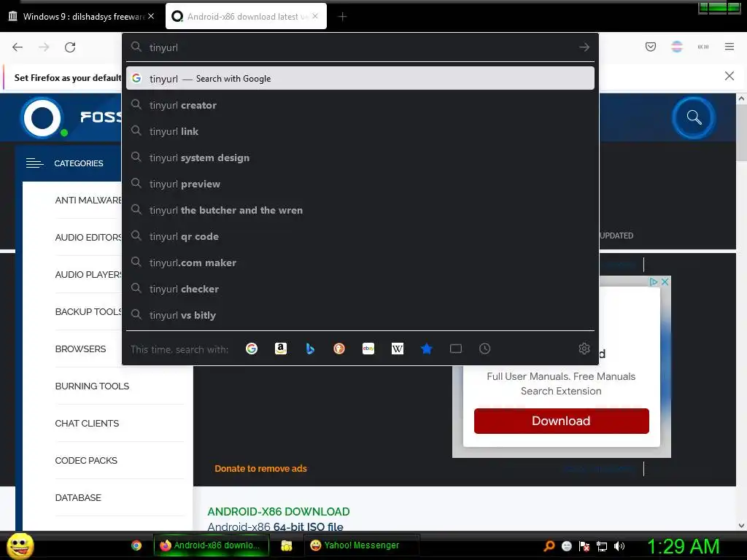
Task: Search open tabs with the tabs icon
Action: [x=456, y=349]
